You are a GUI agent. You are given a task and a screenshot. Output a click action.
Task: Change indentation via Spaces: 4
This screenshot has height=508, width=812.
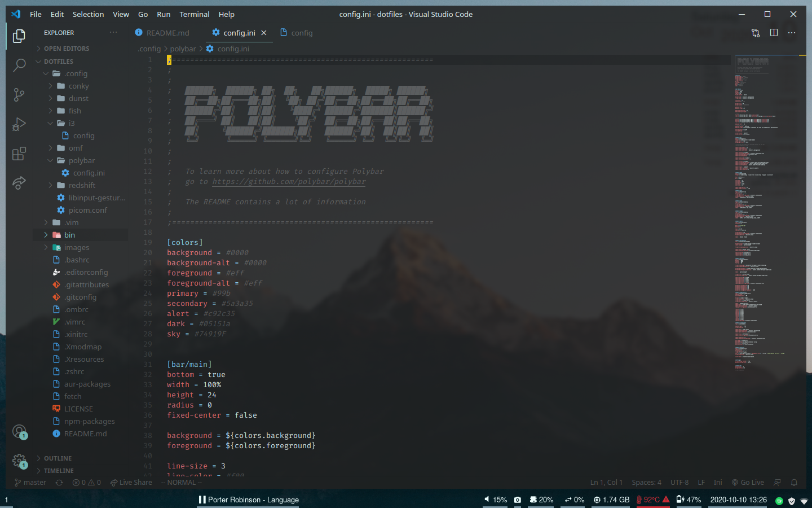click(x=646, y=483)
